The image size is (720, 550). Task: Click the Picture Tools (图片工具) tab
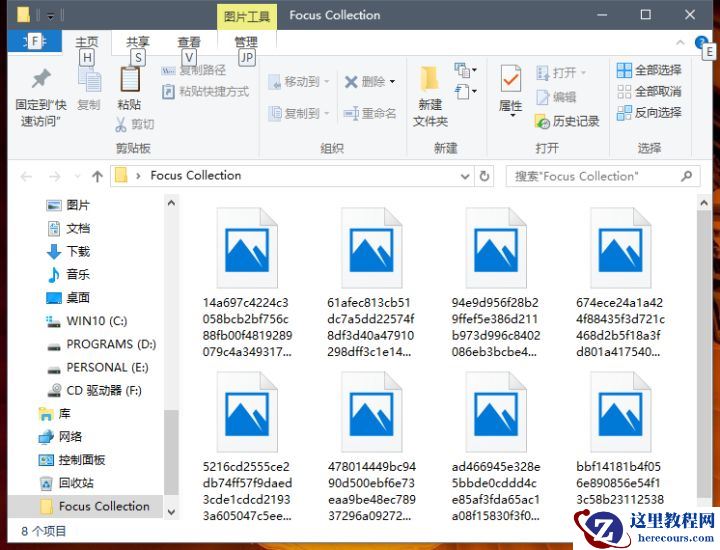(247, 17)
